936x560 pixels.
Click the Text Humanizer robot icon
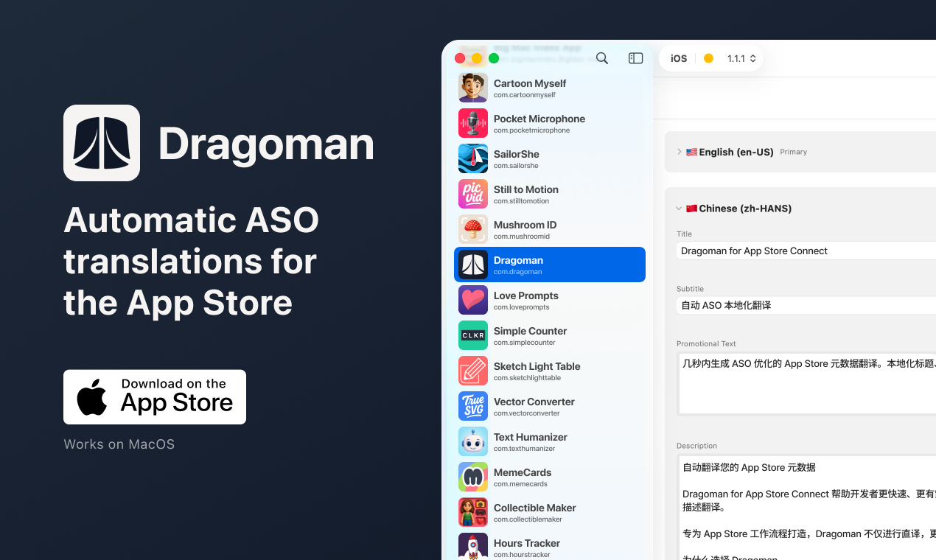[473, 441]
